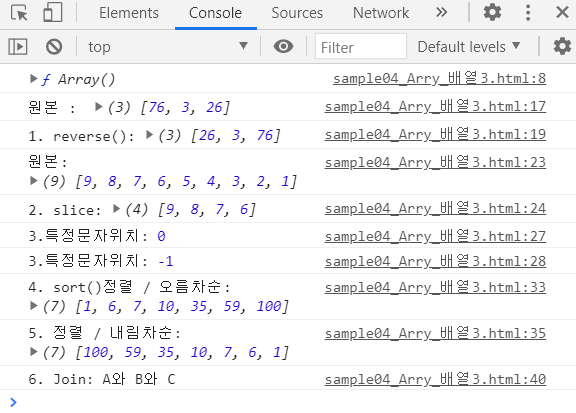Click the '2. slice:' label text
The image size is (576, 413).
point(65,210)
